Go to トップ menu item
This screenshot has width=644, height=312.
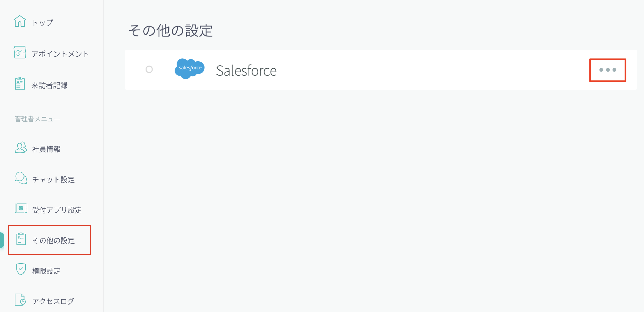43,23
